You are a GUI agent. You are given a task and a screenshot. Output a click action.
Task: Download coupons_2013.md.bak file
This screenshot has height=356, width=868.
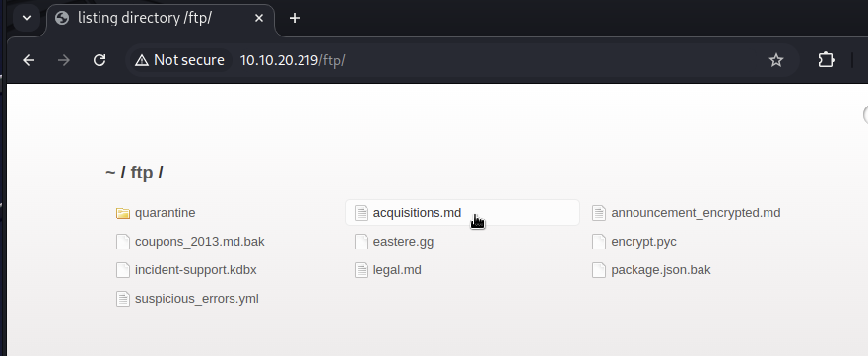coord(200,241)
